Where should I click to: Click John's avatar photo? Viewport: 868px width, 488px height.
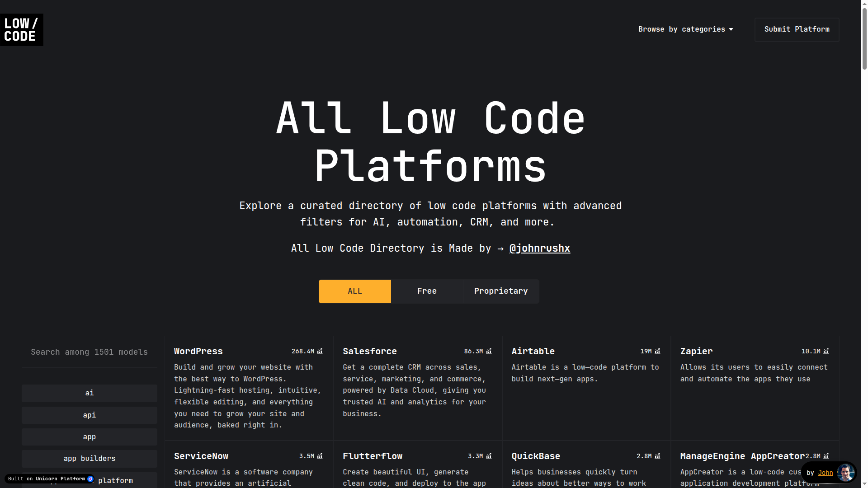click(x=845, y=473)
